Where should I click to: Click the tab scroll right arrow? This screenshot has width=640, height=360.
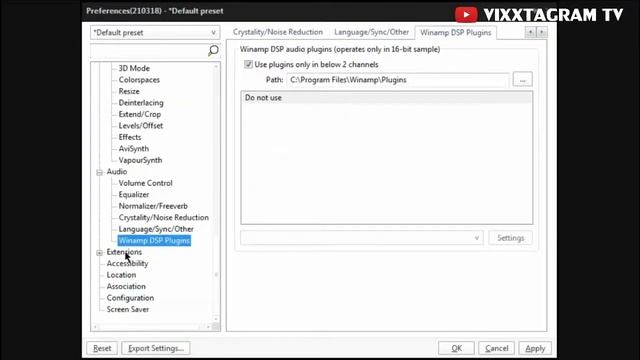[x=542, y=32]
